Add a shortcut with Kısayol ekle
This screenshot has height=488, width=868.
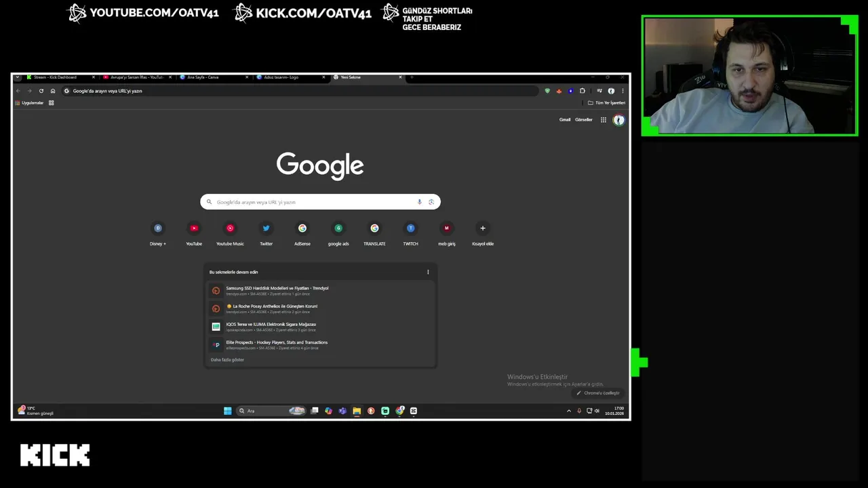483,234
